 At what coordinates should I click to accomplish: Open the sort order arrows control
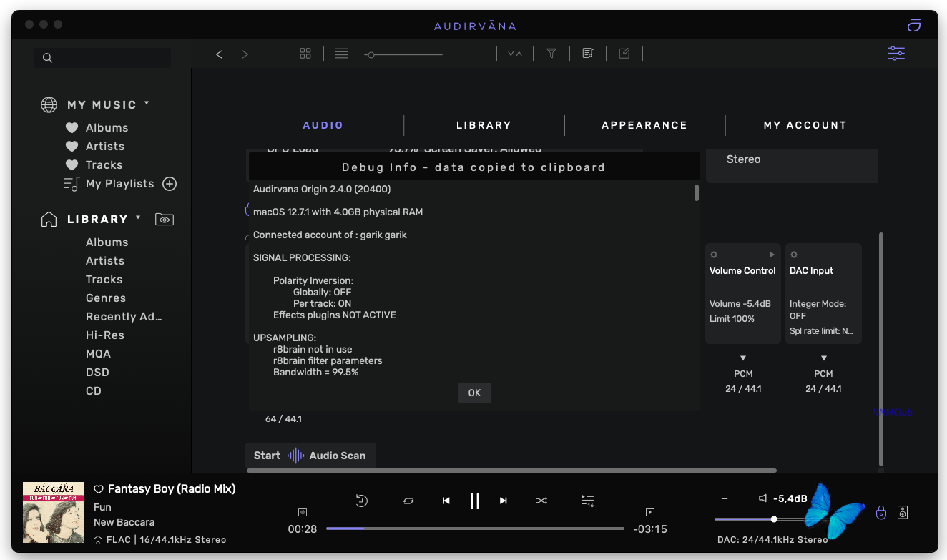pos(515,54)
